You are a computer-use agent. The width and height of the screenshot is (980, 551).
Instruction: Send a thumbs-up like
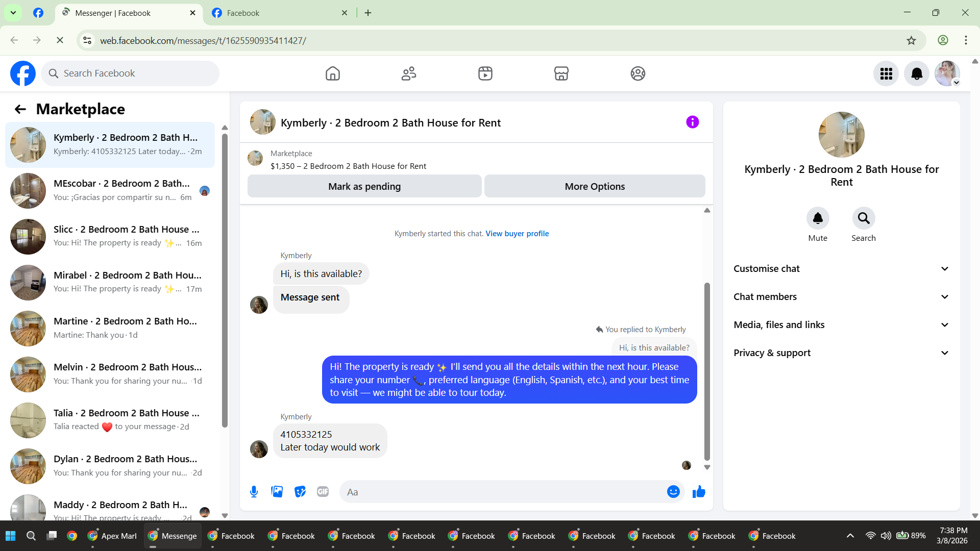pos(699,492)
